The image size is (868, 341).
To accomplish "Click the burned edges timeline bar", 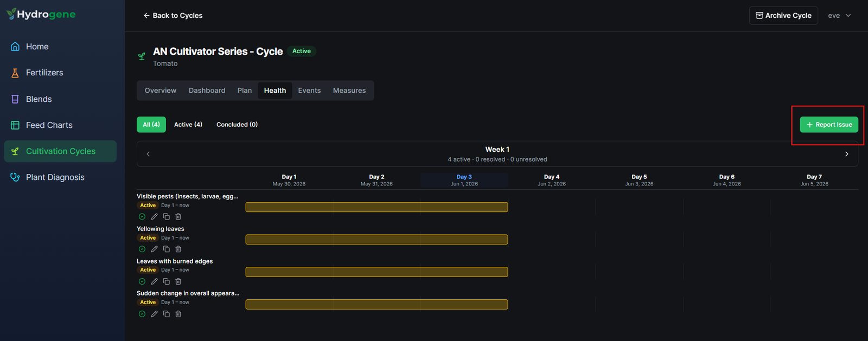I will (376, 272).
